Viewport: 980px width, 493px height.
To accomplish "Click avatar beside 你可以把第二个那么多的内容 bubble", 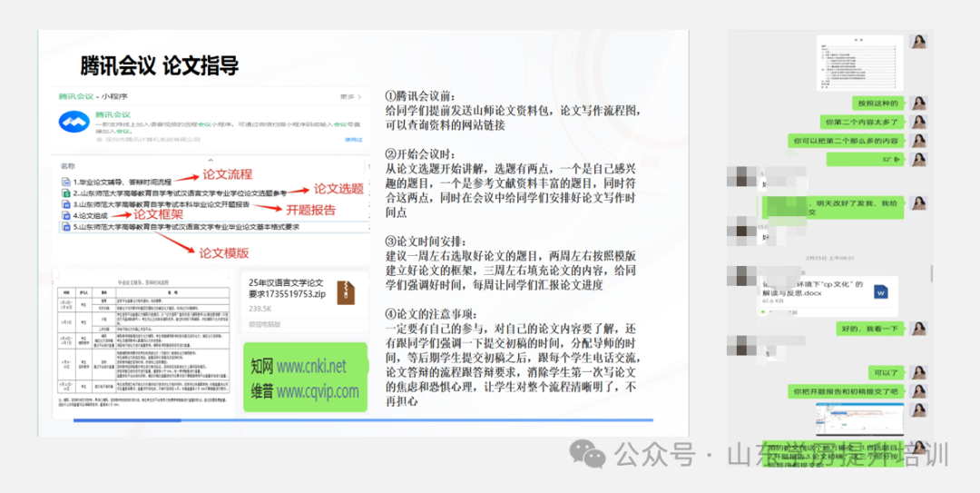I will point(918,141).
